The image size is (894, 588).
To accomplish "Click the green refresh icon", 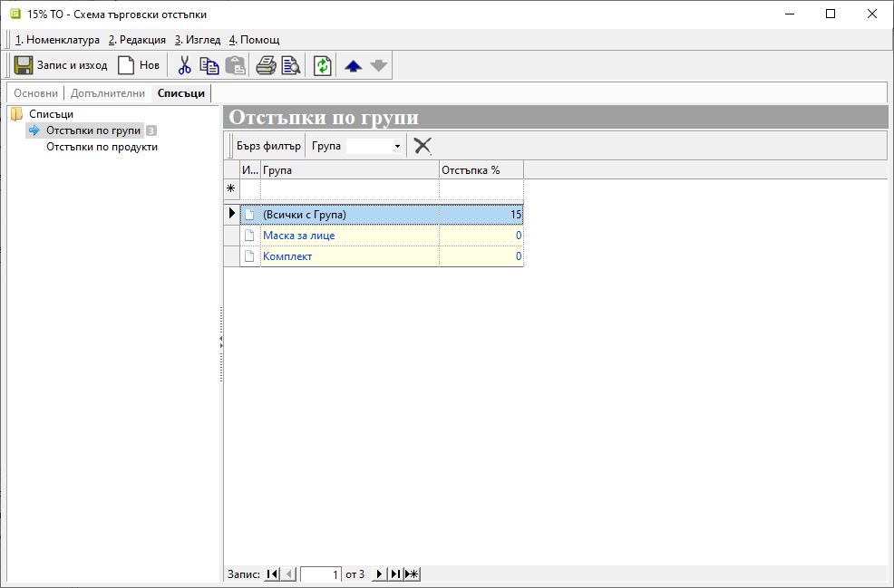I will point(322,65).
